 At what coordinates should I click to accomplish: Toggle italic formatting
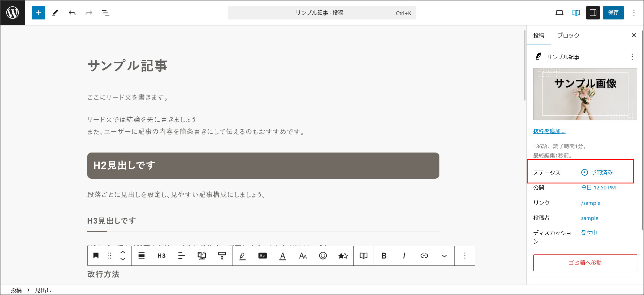[x=404, y=256]
